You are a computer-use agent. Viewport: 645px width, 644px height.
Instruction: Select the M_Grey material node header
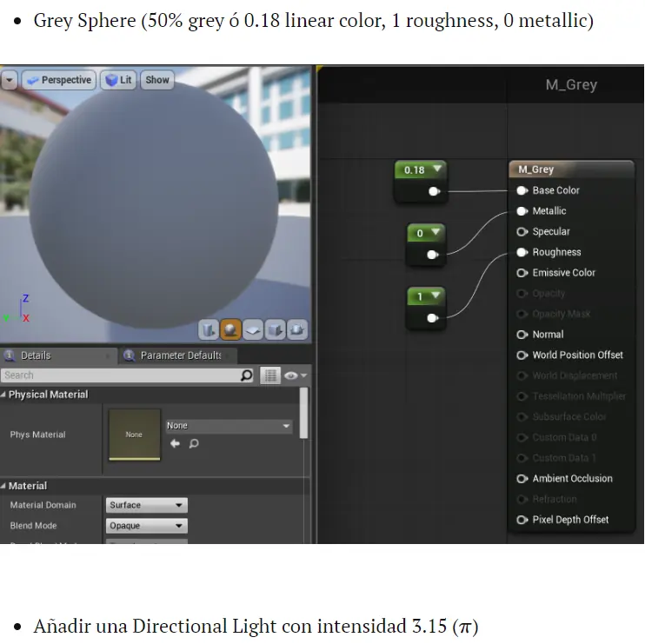[x=571, y=169]
